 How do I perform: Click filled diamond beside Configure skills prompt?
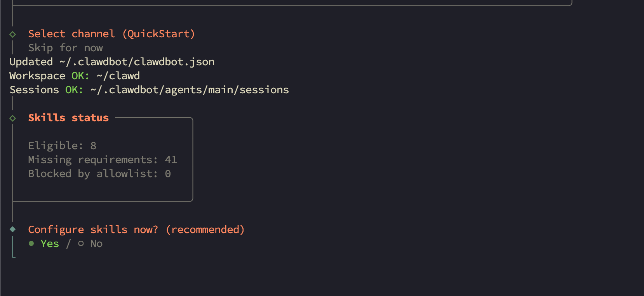13,229
